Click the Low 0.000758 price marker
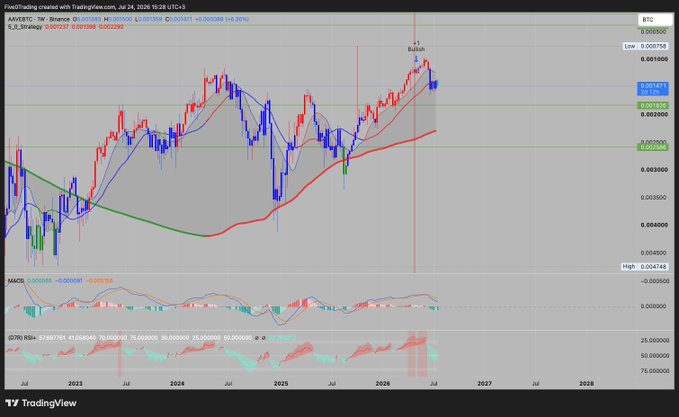This screenshot has width=679, height=417. [646, 46]
